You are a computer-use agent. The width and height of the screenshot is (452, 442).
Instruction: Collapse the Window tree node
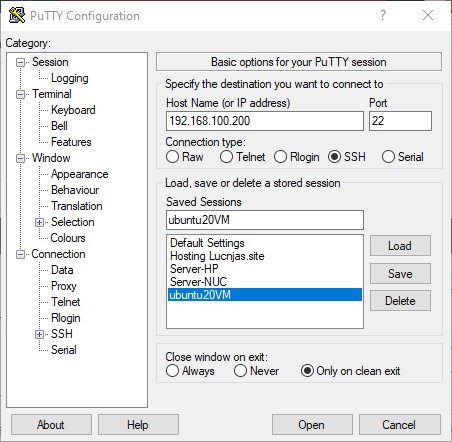(x=21, y=158)
